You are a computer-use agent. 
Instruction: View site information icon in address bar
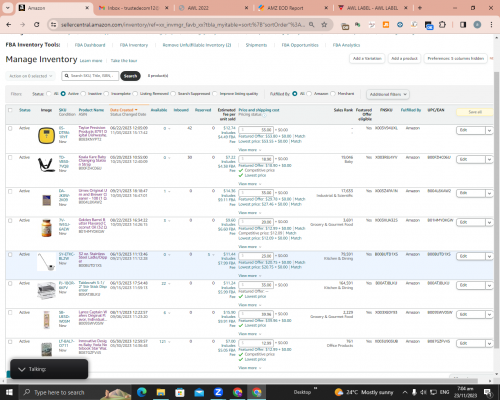pyautogui.click(x=53, y=25)
